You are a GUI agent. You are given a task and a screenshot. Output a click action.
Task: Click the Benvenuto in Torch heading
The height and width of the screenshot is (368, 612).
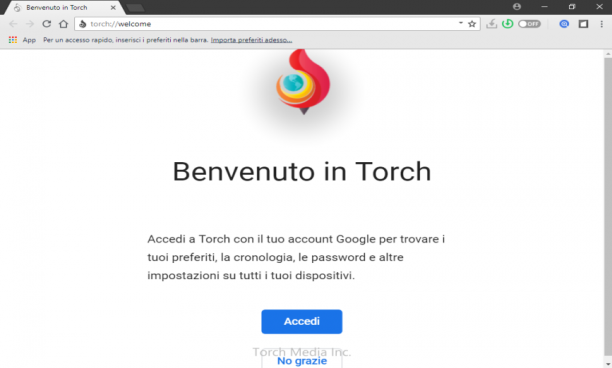pyautogui.click(x=302, y=171)
